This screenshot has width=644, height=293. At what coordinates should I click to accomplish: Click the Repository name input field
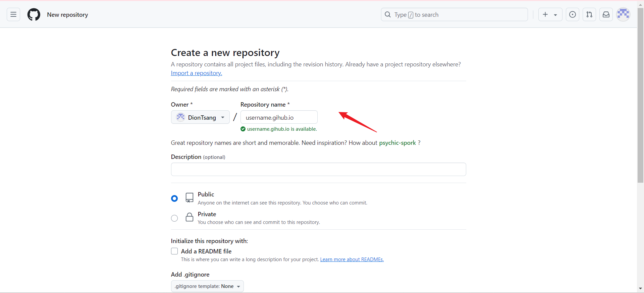click(279, 117)
